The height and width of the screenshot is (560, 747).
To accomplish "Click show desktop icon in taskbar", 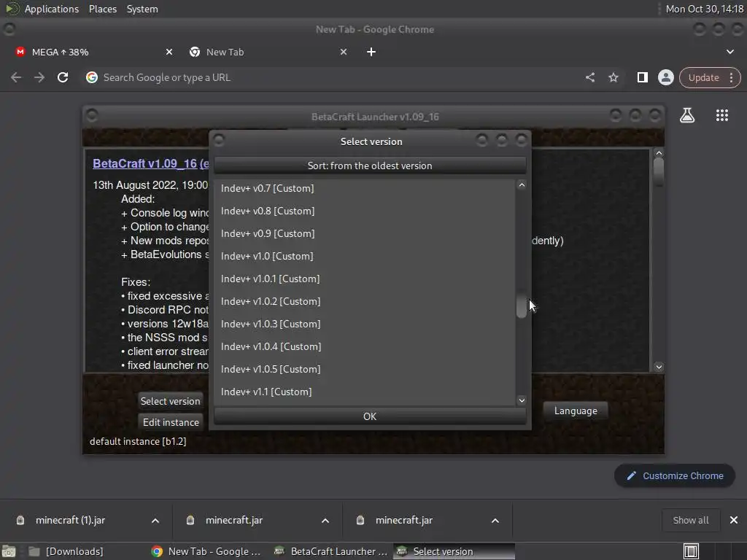I will click(9, 551).
